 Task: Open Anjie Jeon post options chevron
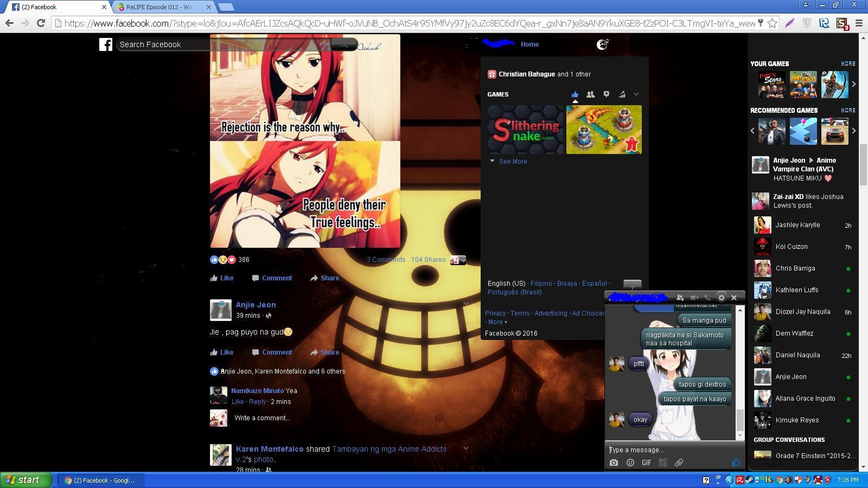click(x=465, y=303)
